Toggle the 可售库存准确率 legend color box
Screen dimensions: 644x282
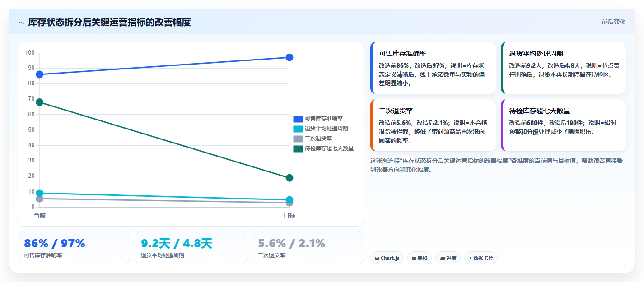(298, 119)
